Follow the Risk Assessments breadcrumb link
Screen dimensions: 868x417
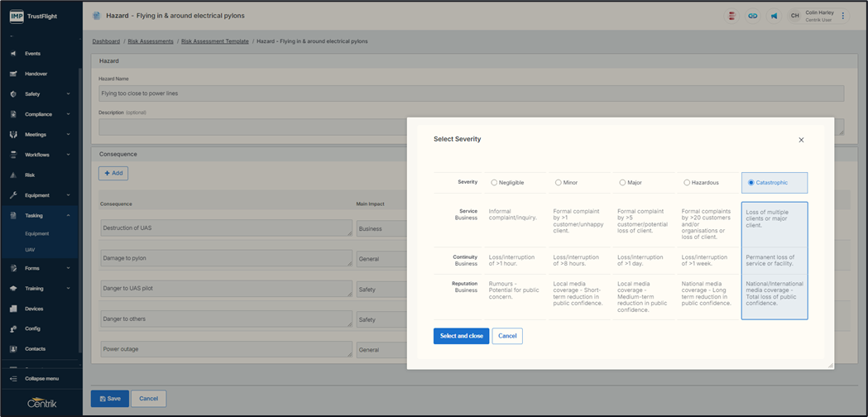coord(151,41)
